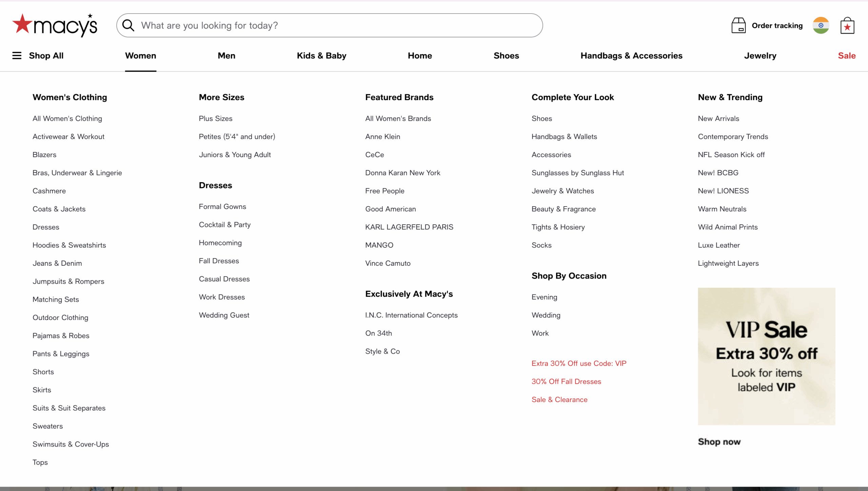
Task: Browse Jewelry & Watches
Action: tap(563, 191)
